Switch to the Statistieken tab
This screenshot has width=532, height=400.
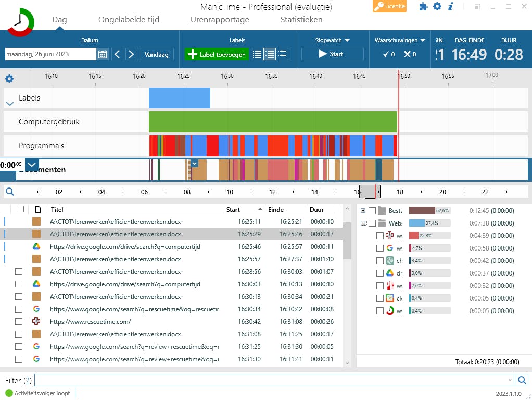(x=301, y=20)
